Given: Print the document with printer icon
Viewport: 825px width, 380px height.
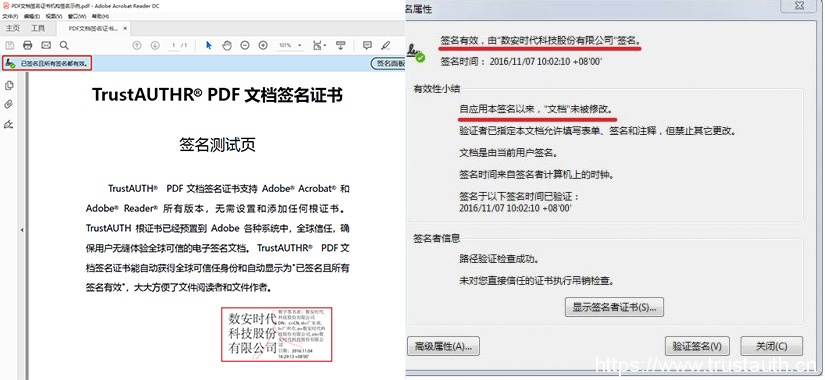Looking at the screenshot, I should (28, 45).
